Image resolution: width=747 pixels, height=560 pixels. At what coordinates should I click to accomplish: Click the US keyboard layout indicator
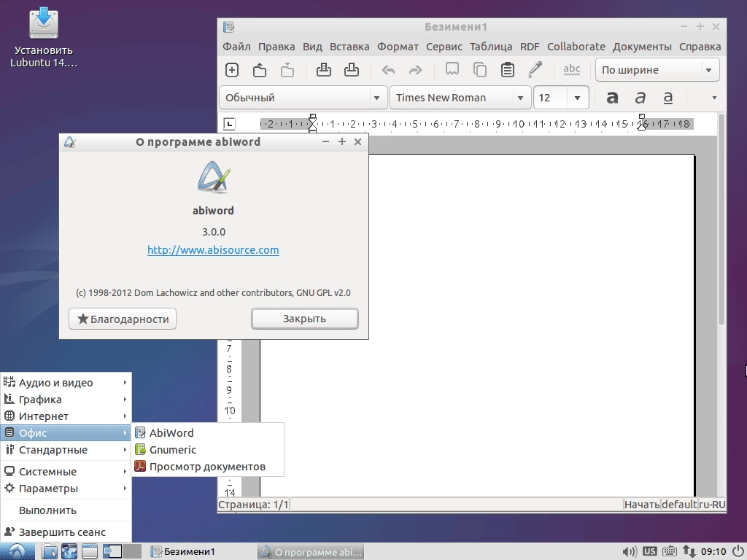649,551
